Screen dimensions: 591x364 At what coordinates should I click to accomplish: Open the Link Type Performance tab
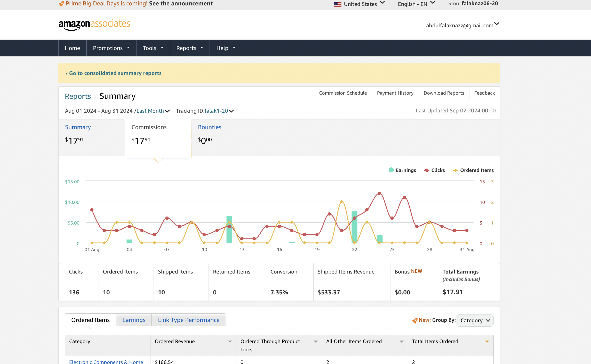point(189,320)
